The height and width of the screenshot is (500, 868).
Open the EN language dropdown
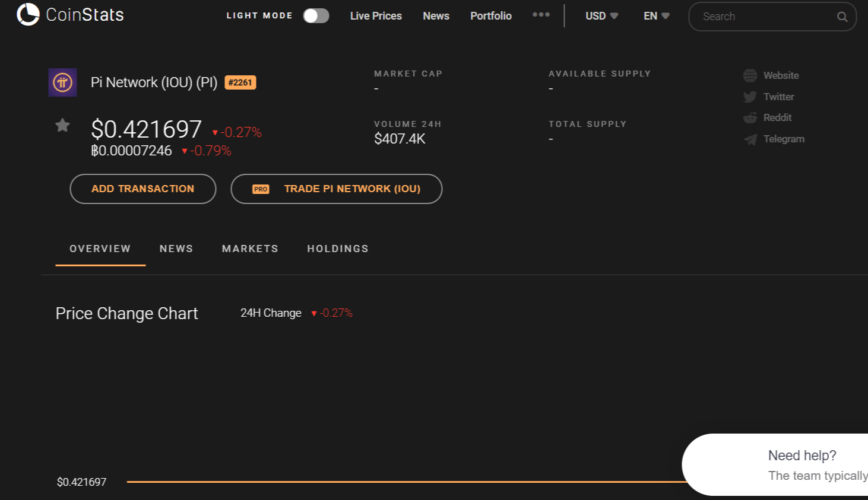click(x=656, y=16)
